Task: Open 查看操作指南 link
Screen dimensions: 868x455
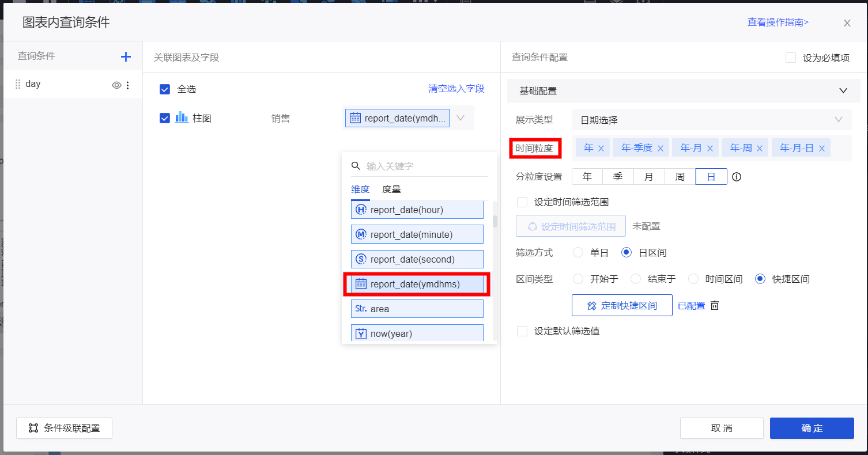Action: [x=778, y=22]
